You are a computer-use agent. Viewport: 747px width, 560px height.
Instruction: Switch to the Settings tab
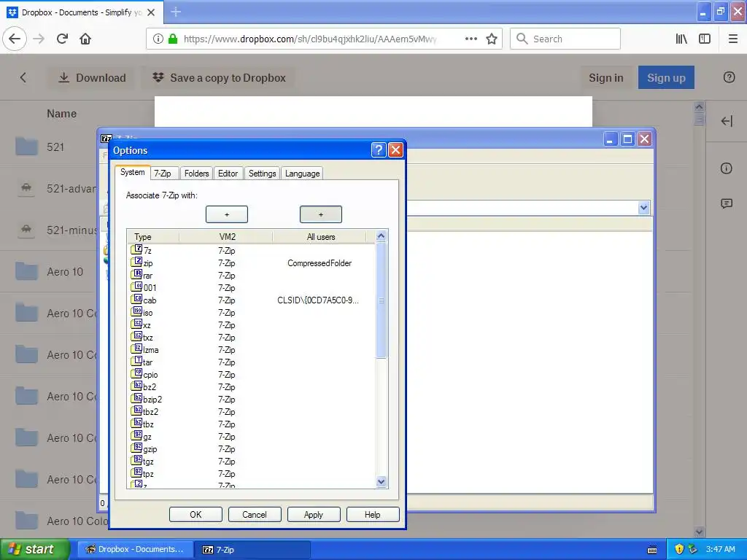pos(262,174)
